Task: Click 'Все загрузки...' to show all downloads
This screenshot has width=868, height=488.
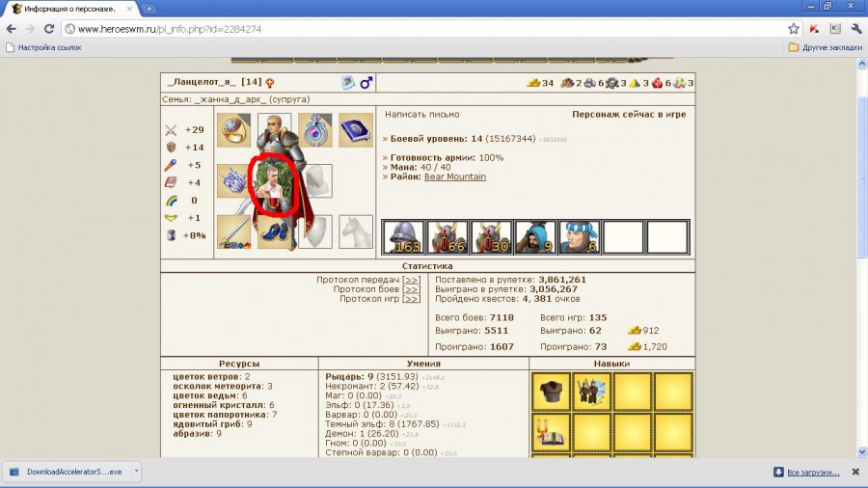Action: pyautogui.click(x=813, y=473)
